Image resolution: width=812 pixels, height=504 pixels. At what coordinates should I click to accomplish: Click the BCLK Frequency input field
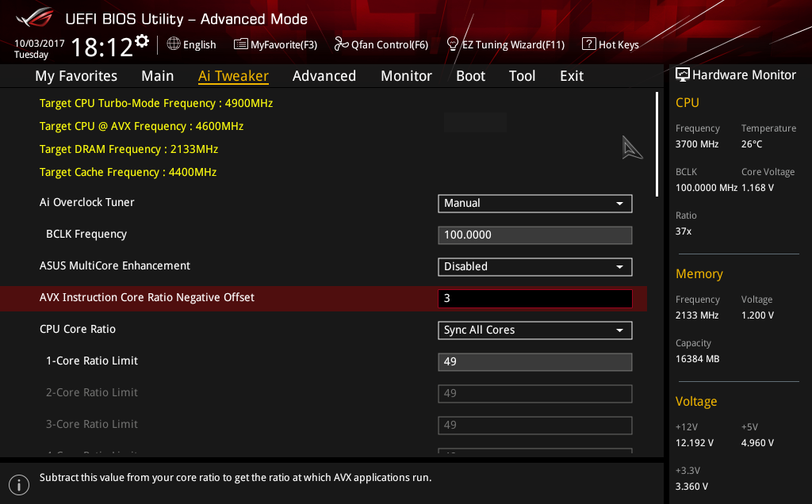tap(535, 235)
